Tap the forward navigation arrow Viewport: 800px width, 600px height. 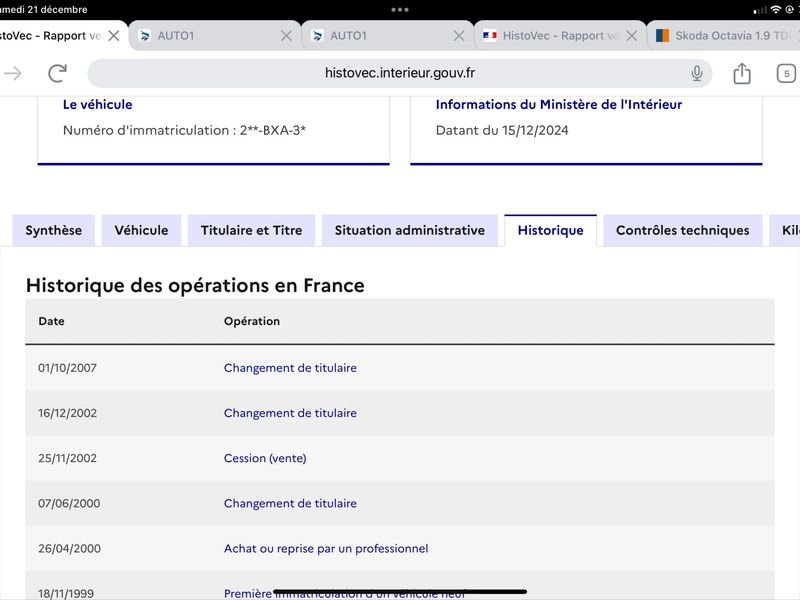point(13,73)
